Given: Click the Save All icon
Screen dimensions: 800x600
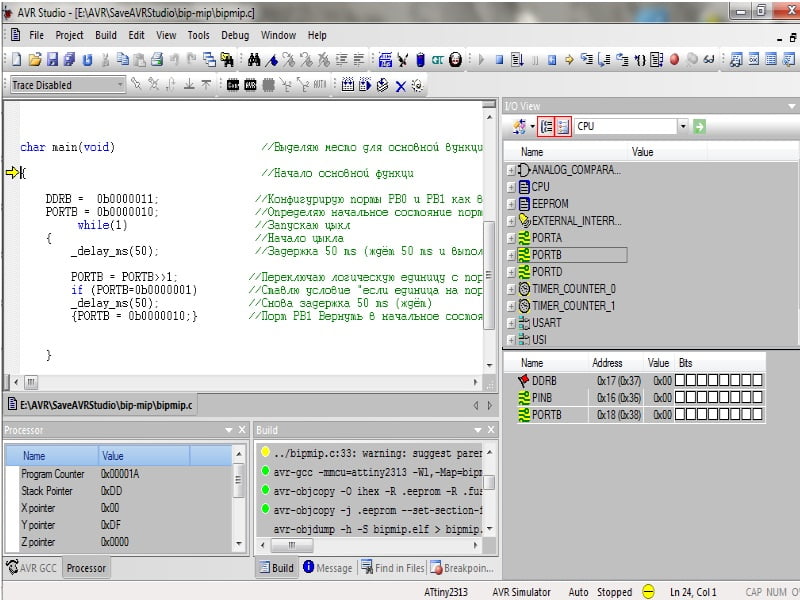Looking at the screenshot, I should (69, 60).
